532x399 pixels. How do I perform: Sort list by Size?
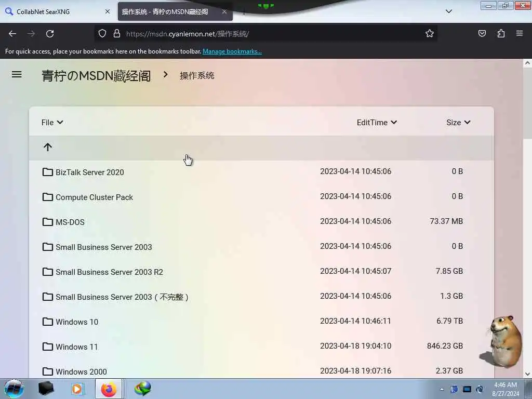(x=458, y=123)
